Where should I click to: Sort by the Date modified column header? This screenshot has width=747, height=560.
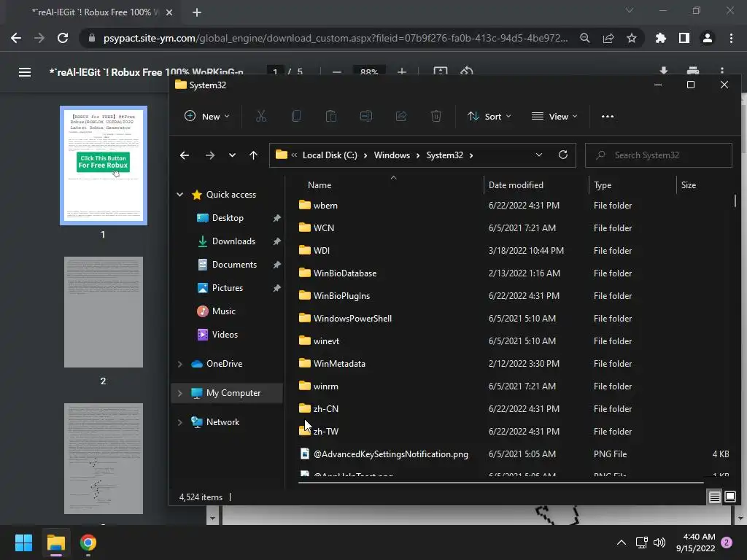tap(516, 184)
